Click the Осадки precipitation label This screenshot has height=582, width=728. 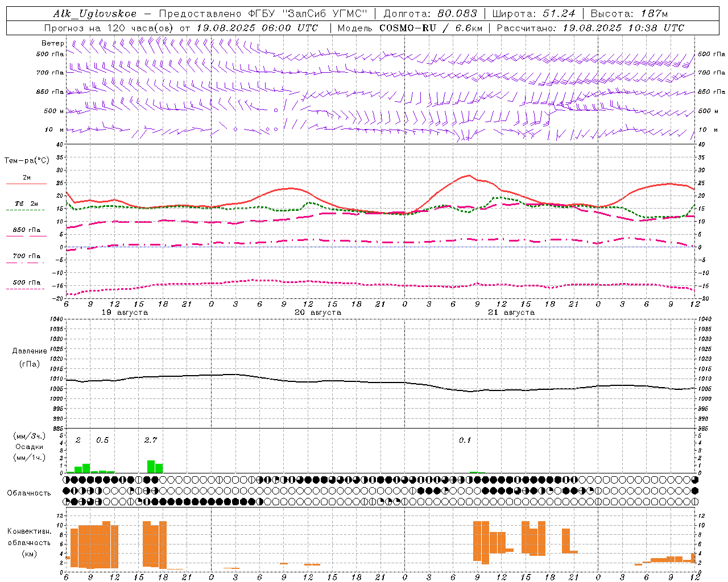(x=30, y=447)
